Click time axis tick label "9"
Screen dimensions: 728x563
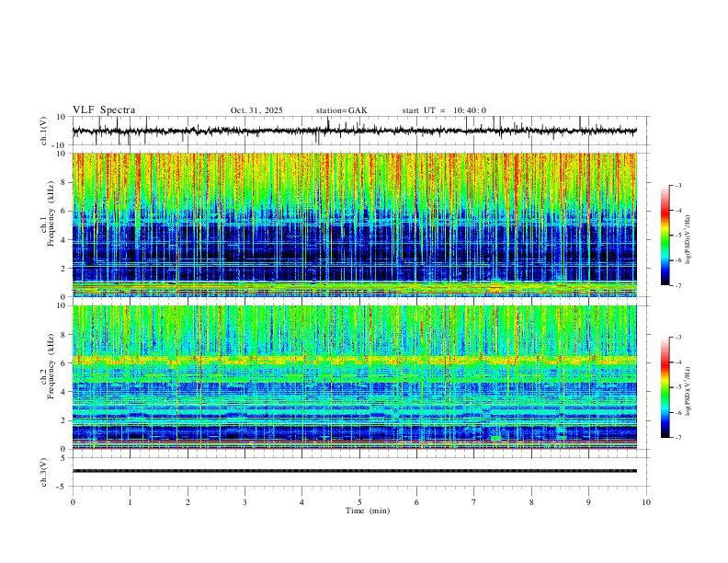point(588,502)
